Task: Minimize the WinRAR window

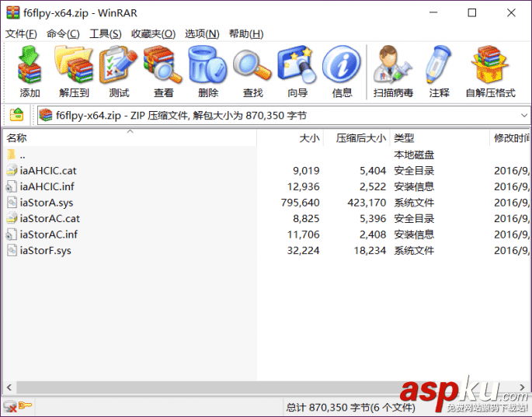Action: coord(433,12)
